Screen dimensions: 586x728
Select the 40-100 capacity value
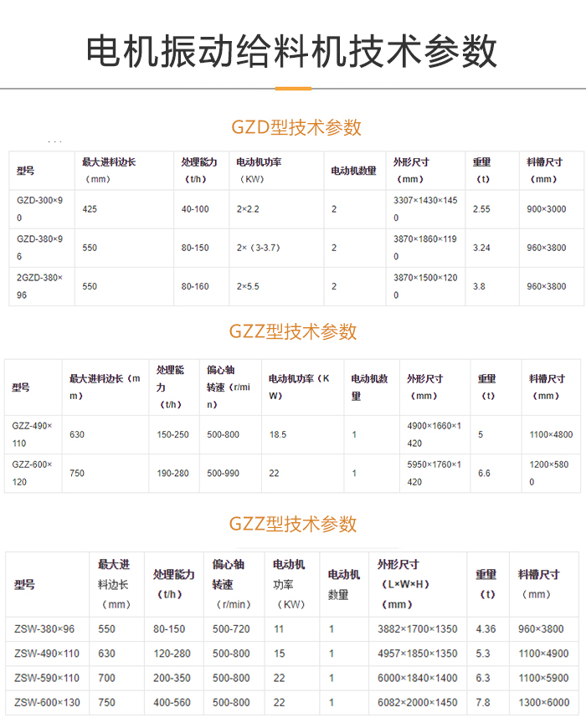(x=195, y=209)
